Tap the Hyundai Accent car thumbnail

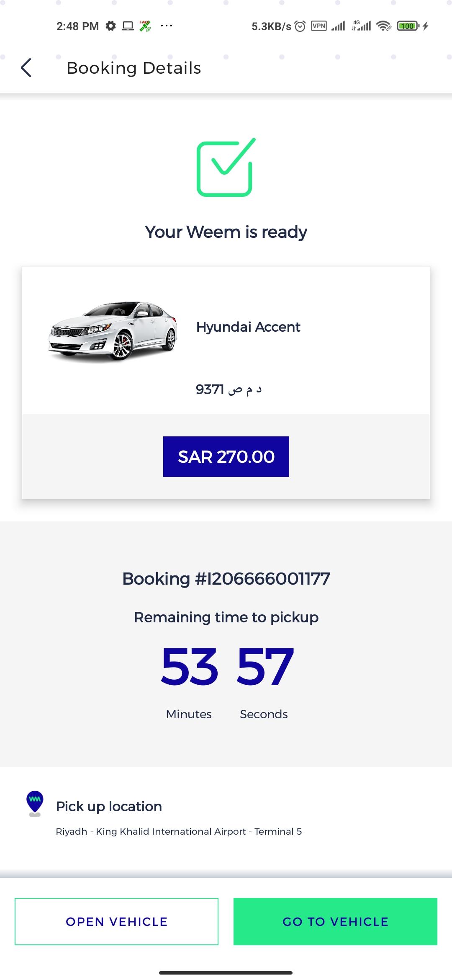(x=113, y=330)
